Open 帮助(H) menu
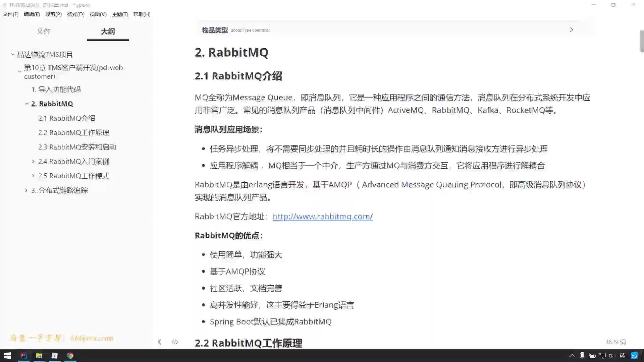The width and height of the screenshot is (644, 362). tap(142, 14)
